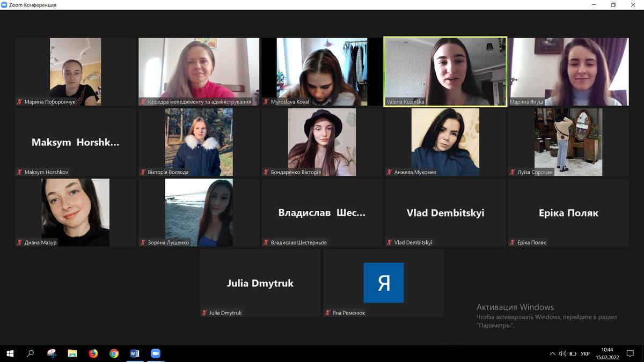
Task: Click the system volume speaker icon
Action: 562,353
